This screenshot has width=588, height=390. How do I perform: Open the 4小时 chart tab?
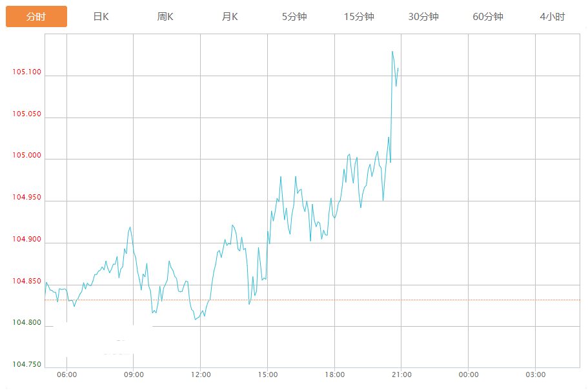(553, 17)
